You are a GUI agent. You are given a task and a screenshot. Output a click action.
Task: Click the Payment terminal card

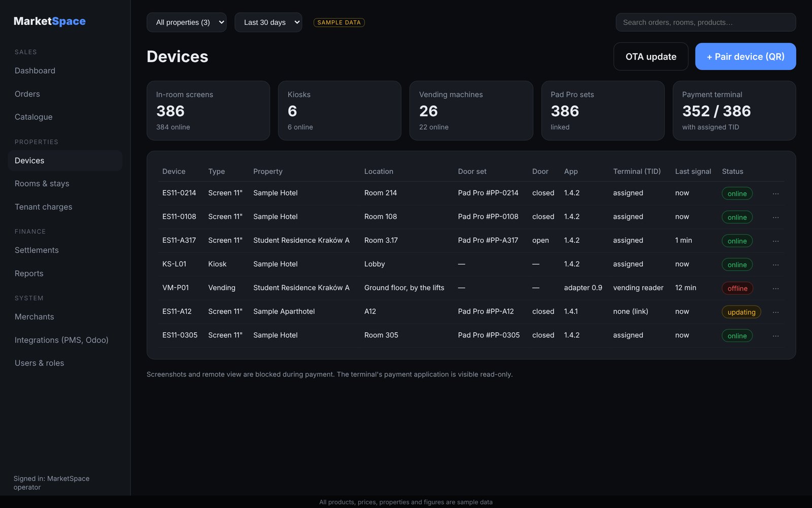(734, 111)
